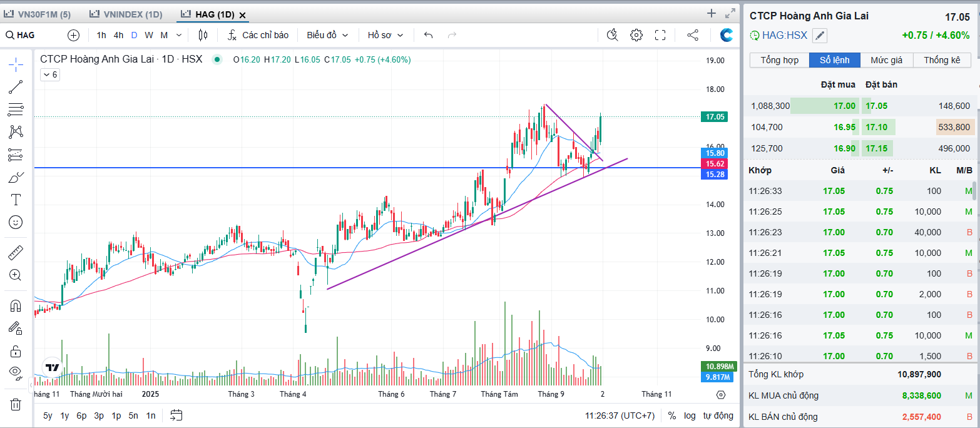
Task: Toggle lock all drawing tools
Action: click(x=16, y=350)
